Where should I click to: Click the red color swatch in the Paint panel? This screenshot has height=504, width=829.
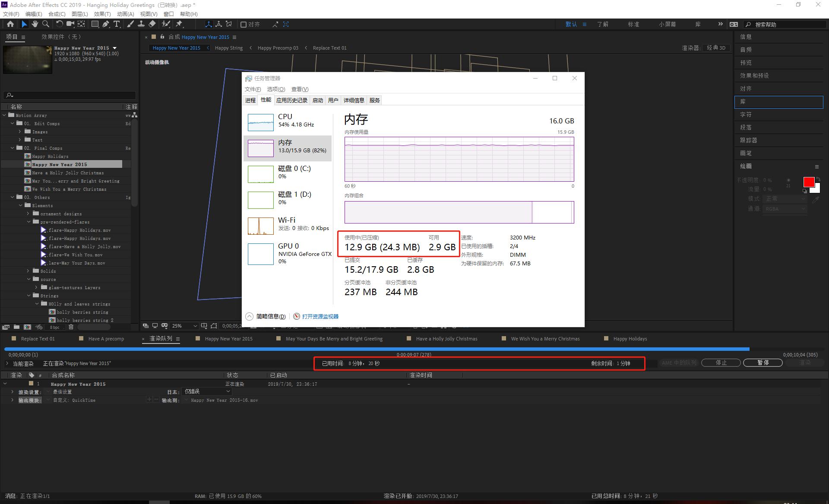[809, 182]
